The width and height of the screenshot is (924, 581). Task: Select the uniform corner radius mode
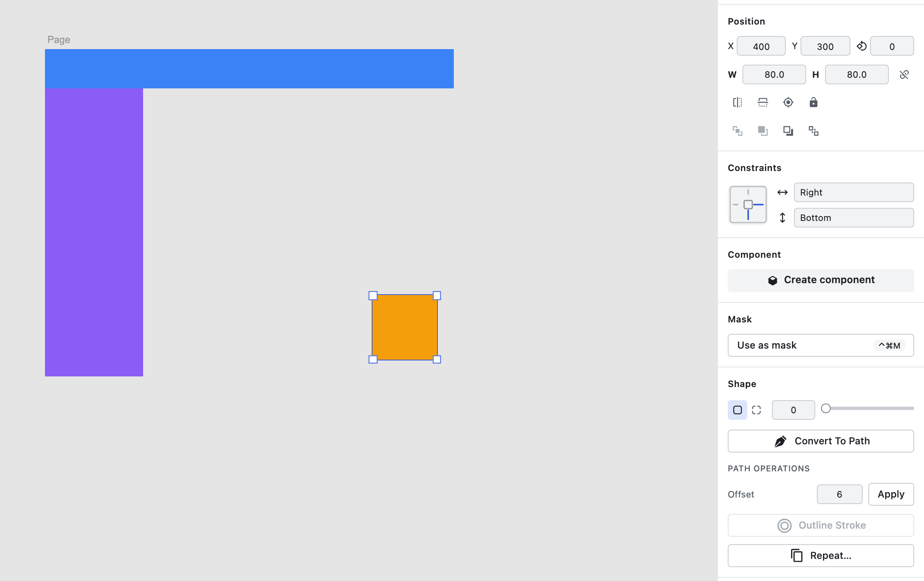point(738,410)
